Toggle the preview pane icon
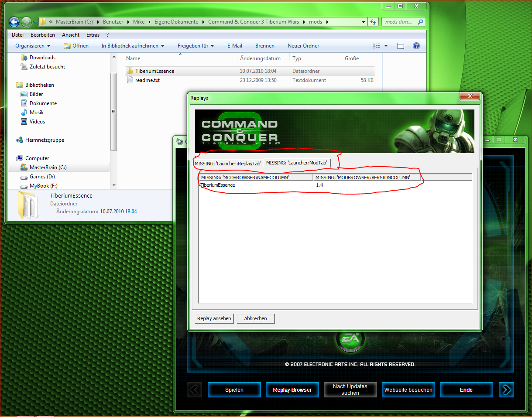 pyautogui.click(x=401, y=46)
